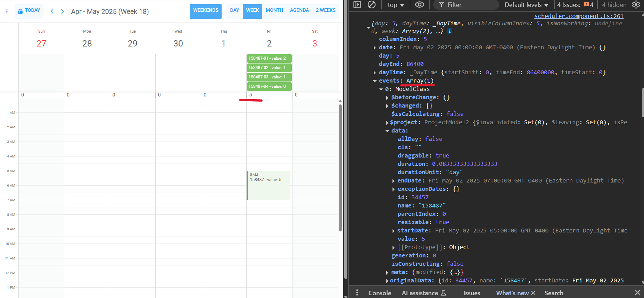Switch to the What's new drawer tab

click(x=512, y=293)
